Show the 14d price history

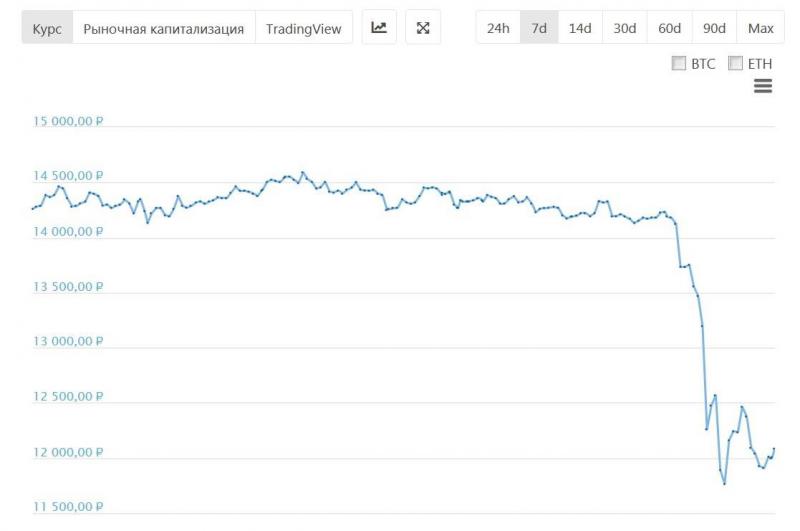click(580, 28)
